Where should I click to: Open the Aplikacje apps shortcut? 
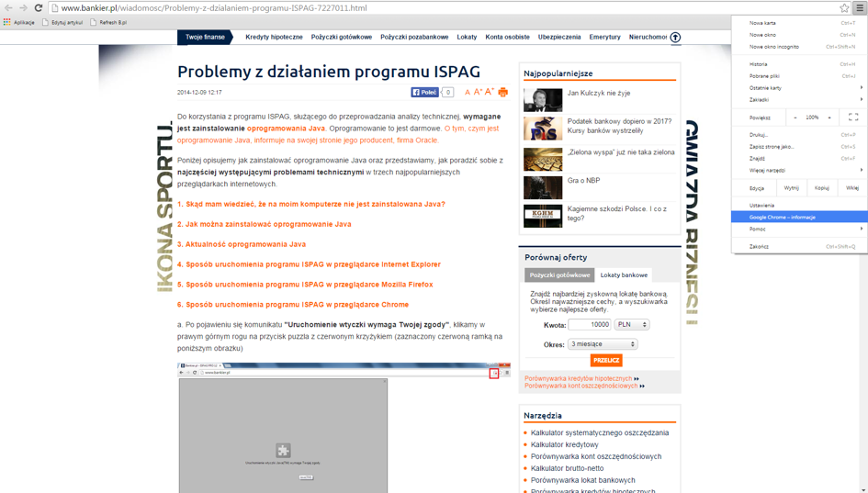click(19, 23)
